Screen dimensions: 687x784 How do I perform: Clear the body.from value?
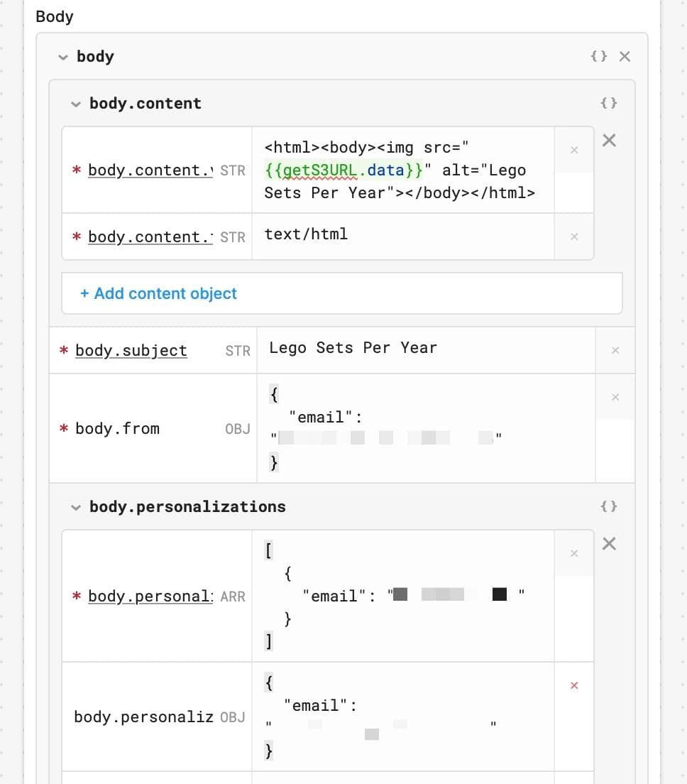coord(615,397)
